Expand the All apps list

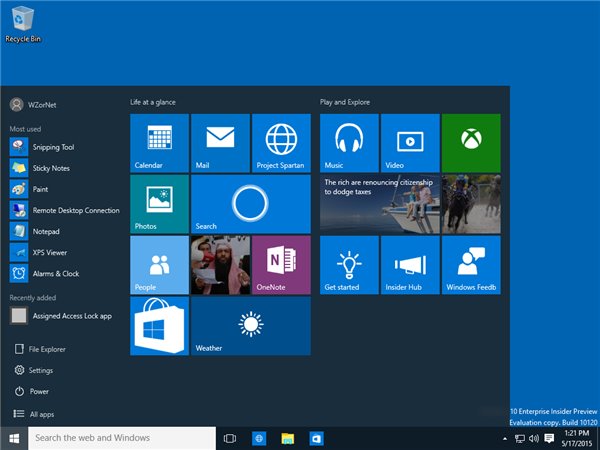(x=40, y=413)
